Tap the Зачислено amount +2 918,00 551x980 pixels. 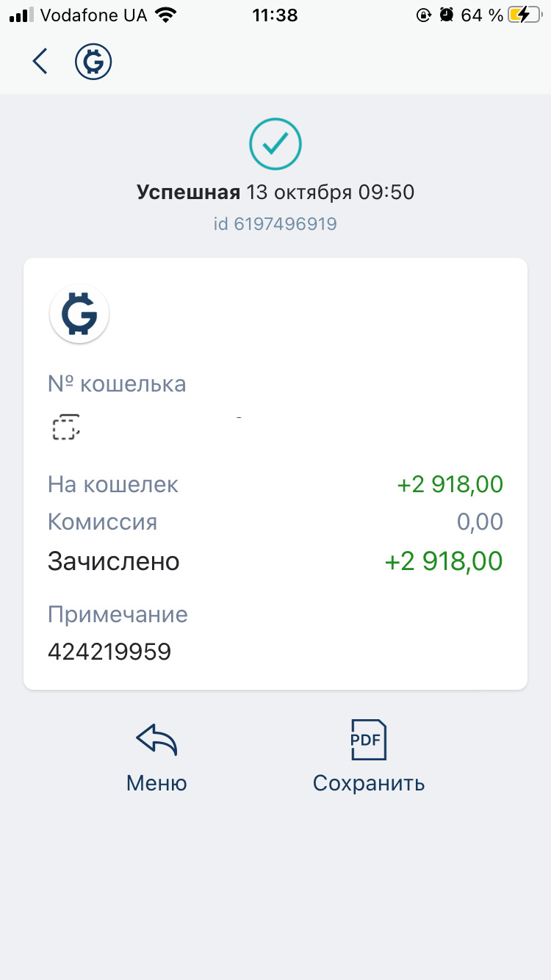444,561
